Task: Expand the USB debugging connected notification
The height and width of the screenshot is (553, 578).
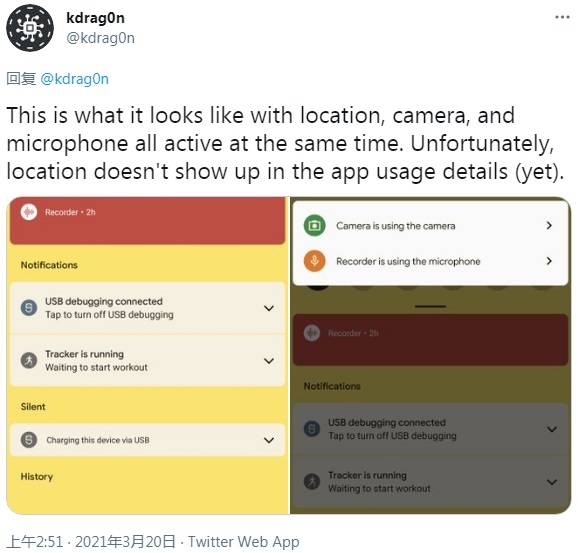Action: [x=269, y=308]
